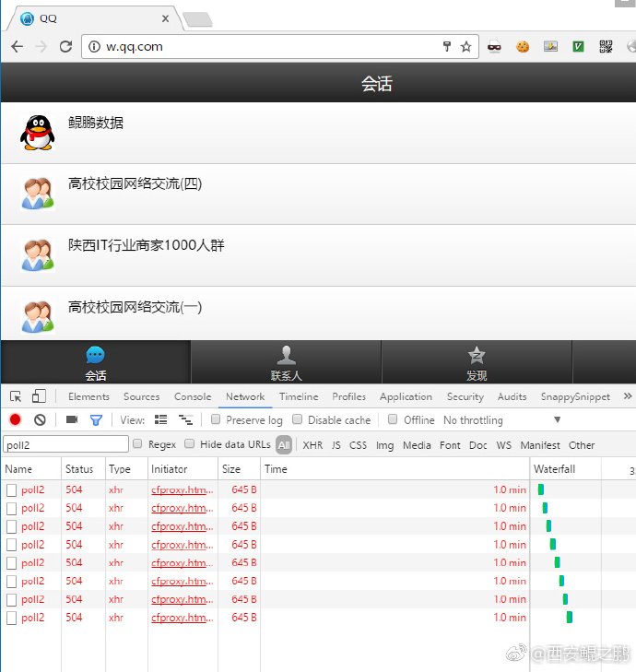The width and height of the screenshot is (636, 672).
Task: Stop recording network log
Action: point(16,419)
